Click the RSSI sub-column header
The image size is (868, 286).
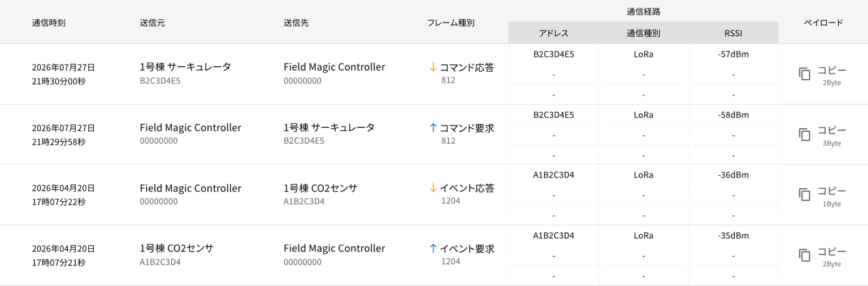733,33
